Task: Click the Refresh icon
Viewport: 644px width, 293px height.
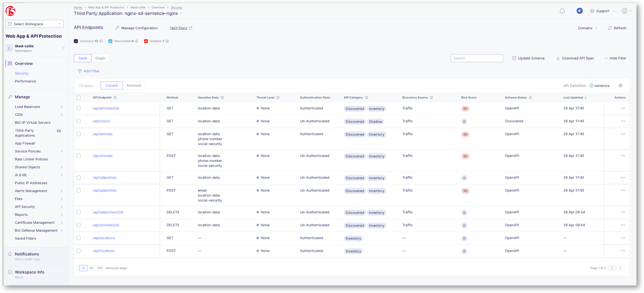Action: pos(610,28)
